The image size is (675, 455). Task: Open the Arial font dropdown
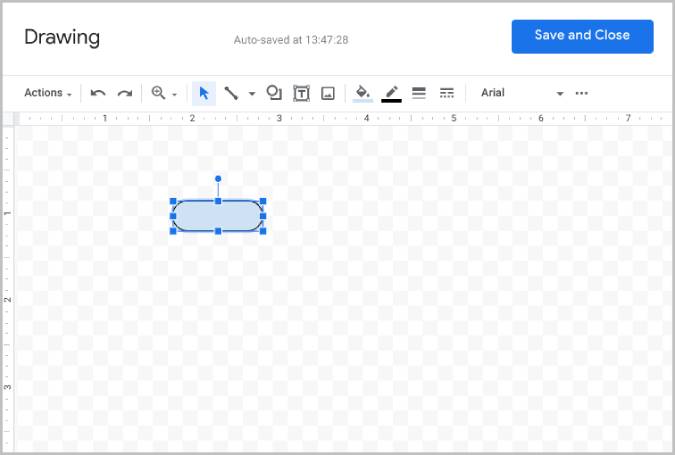[x=521, y=93]
